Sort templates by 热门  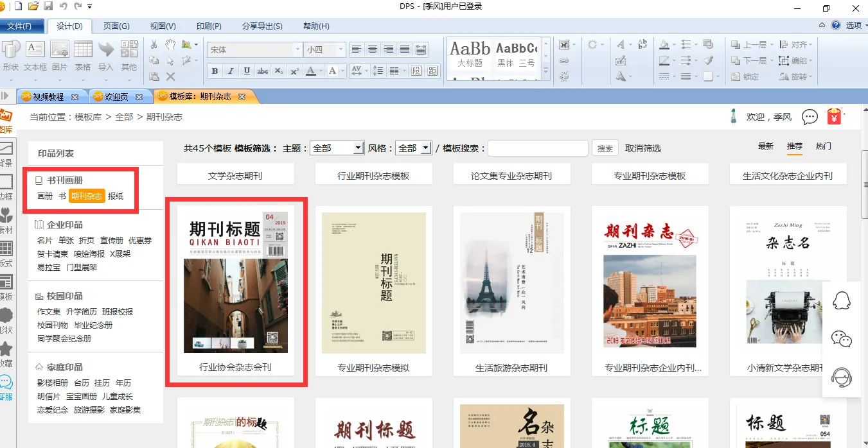824,146
